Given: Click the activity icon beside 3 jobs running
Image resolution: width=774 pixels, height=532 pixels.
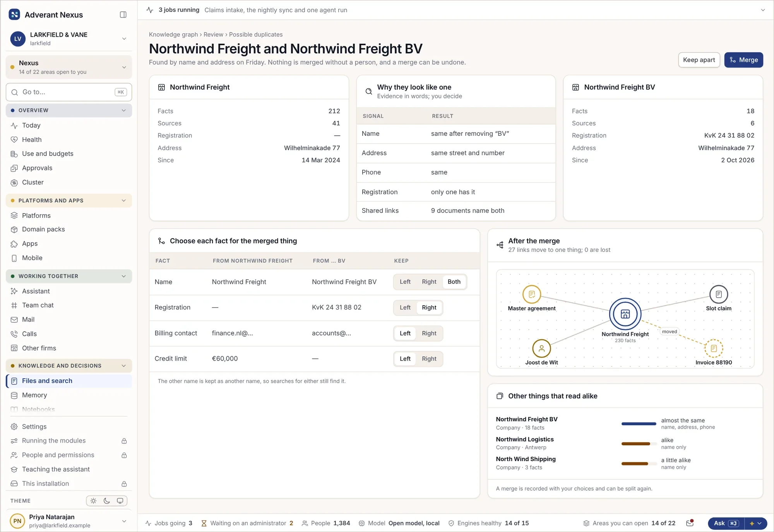Looking at the screenshot, I should (150, 10).
